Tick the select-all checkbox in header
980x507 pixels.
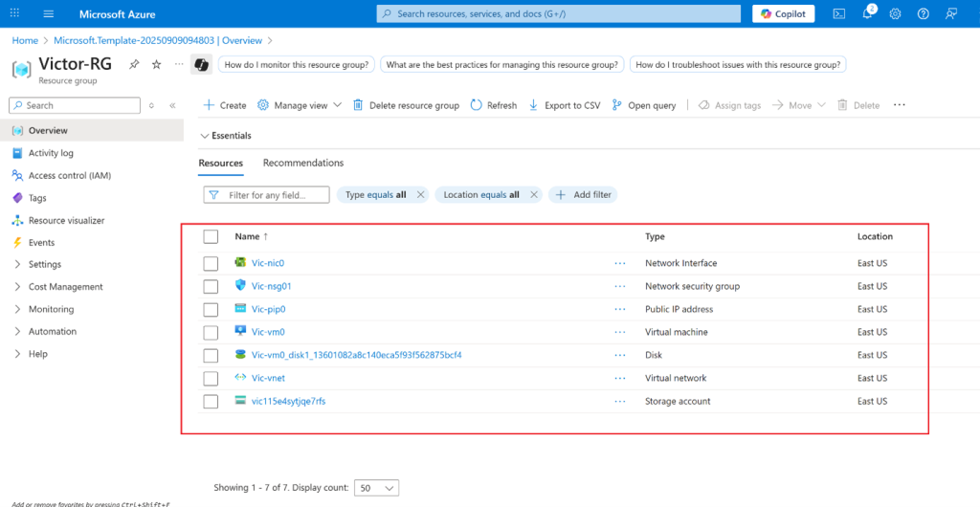(211, 236)
